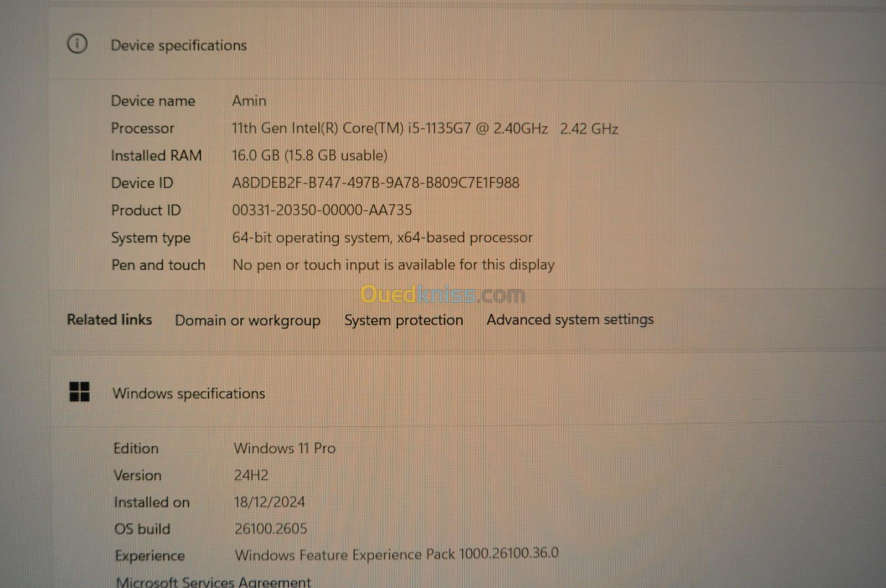Viewport: 886px width, 588px height.
Task: Open the Domain or workgroup link
Action: (248, 321)
